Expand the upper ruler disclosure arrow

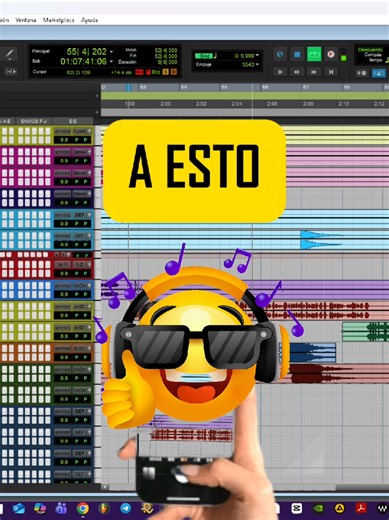(x=97, y=96)
